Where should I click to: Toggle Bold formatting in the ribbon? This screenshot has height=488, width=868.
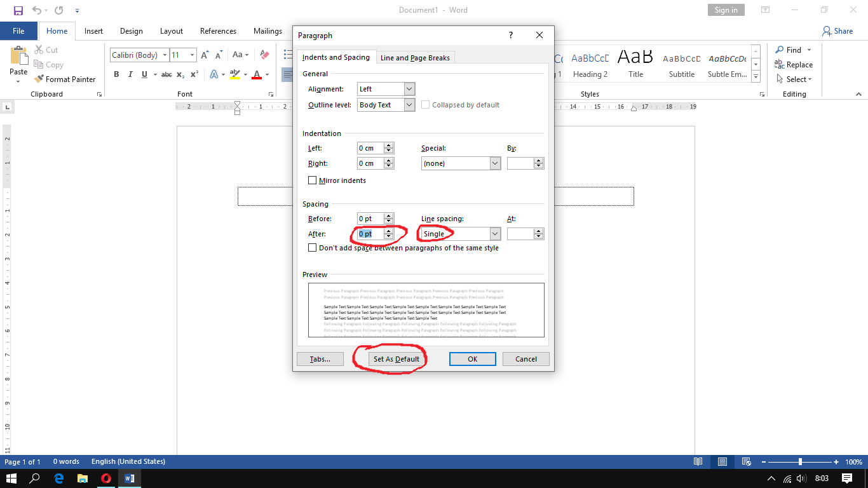116,74
